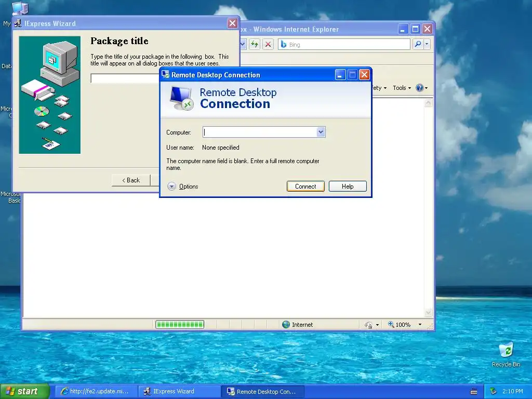
Task: Click the IE vertical scrollbar down arrow
Action: point(429,312)
